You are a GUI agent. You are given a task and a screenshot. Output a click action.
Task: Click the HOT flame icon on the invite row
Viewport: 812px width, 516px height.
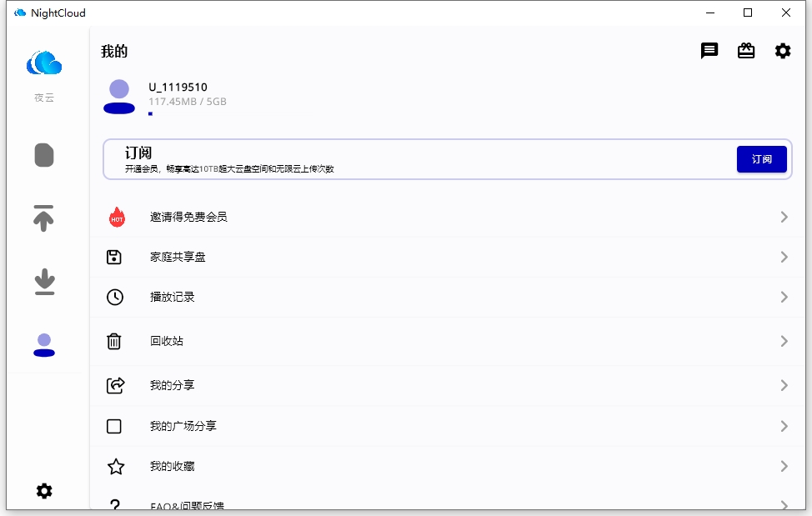pyautogui.click(x=115, y=217)
